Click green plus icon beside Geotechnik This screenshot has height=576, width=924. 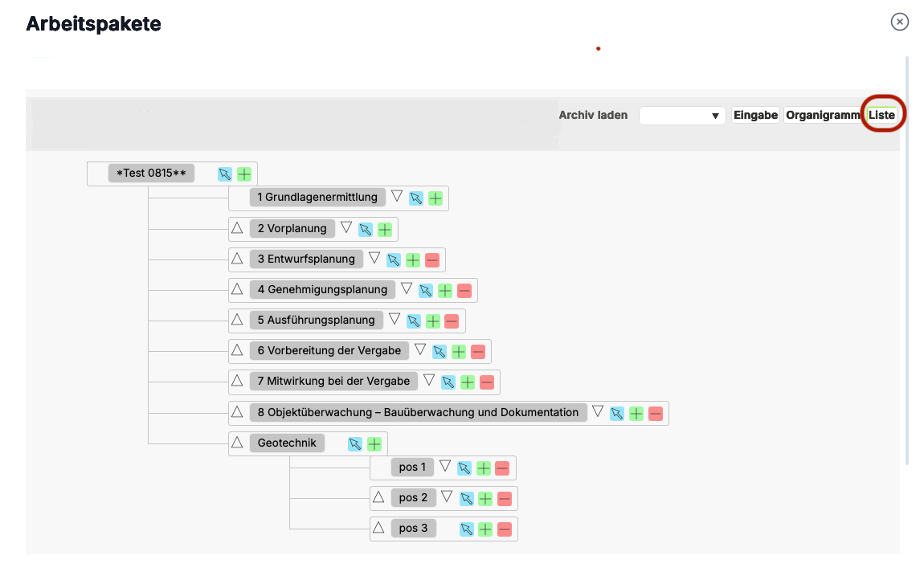pyautogui.click(x=374, y=444)
